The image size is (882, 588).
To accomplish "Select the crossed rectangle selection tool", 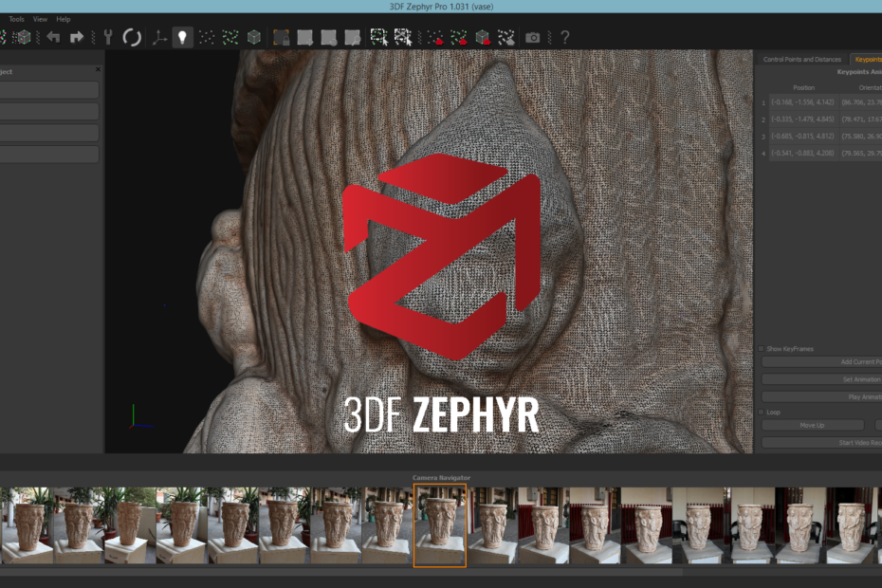I will click(x=403, y=38).
